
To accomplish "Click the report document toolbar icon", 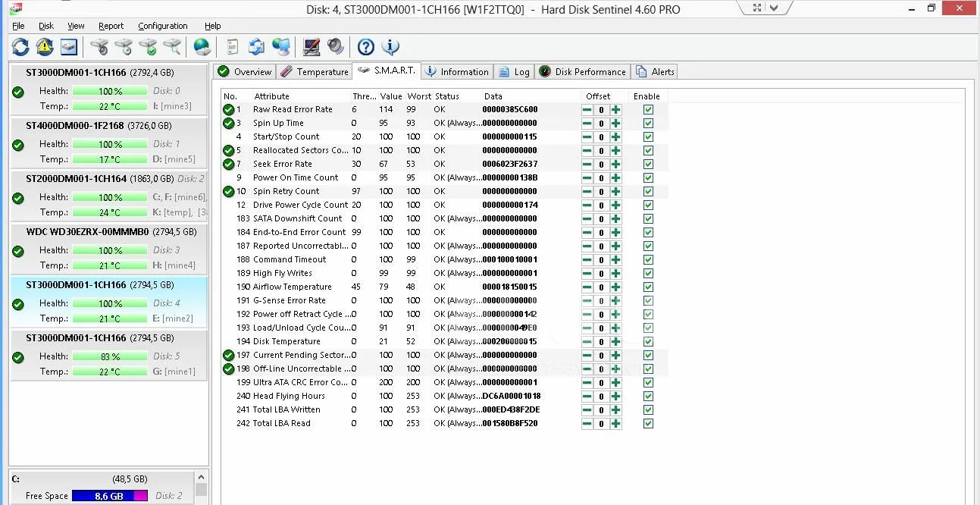I will point(233,47).
